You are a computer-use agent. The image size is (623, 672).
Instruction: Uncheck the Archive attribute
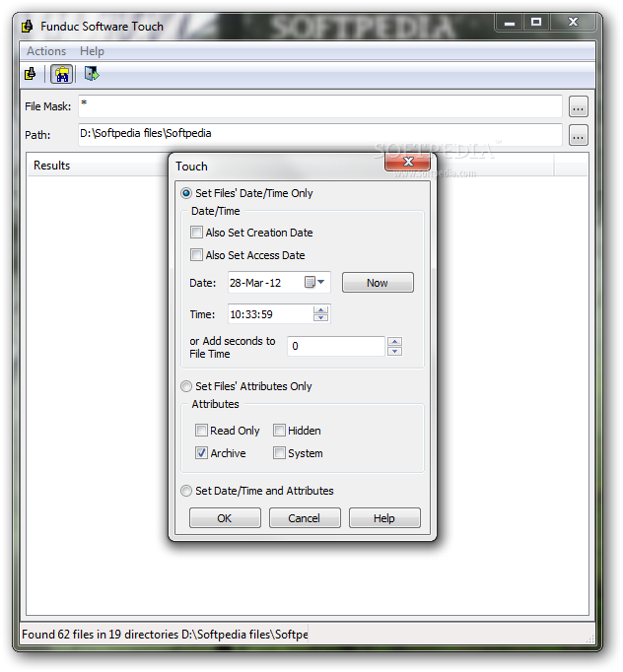click(201, 453)
